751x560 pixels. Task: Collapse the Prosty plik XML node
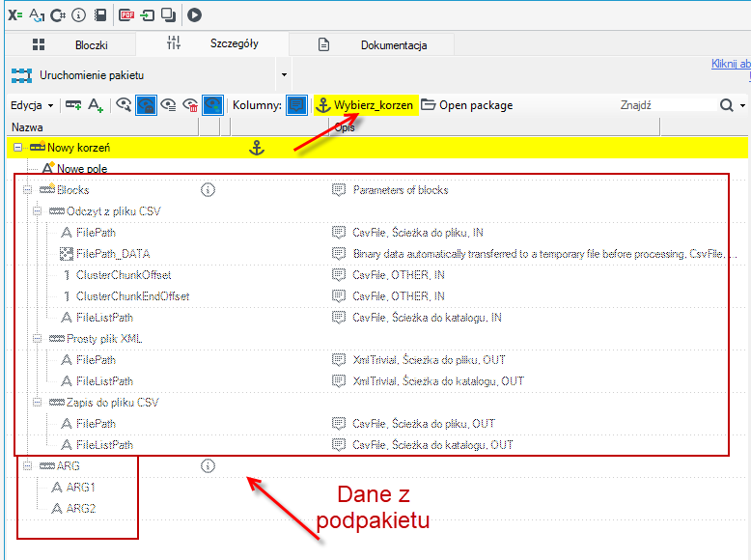tap(37, 339)
